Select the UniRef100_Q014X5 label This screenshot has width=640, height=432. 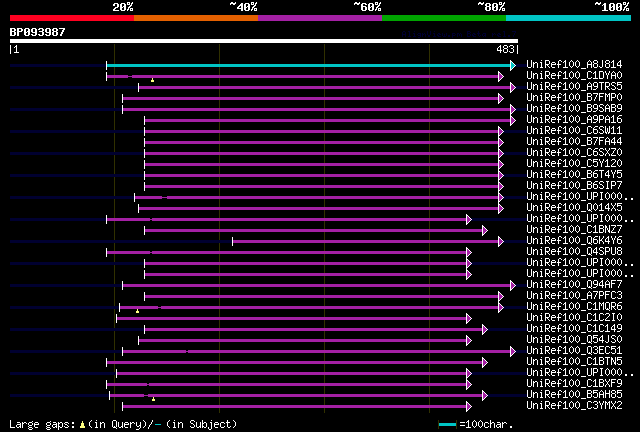click(x=574, y=207)
